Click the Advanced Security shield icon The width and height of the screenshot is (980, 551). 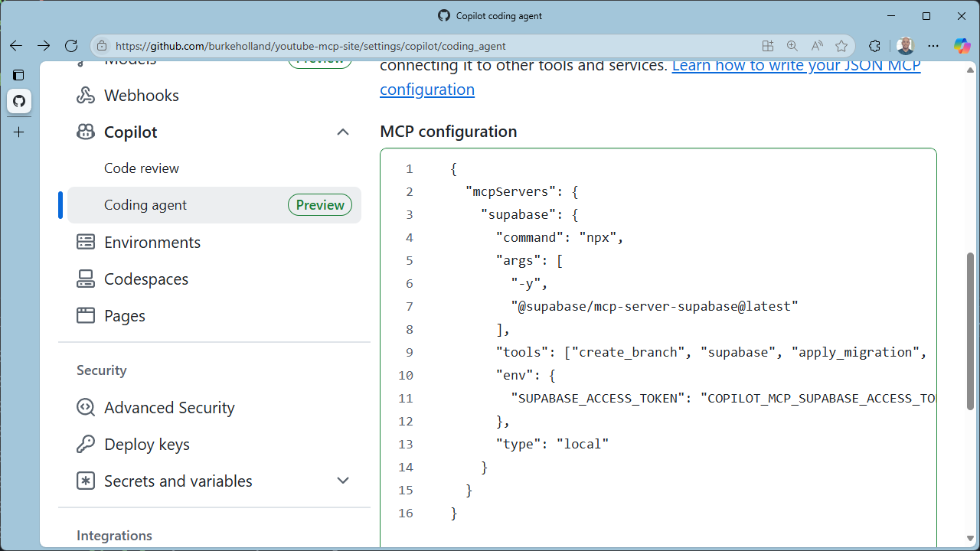[x=85, y=407]
